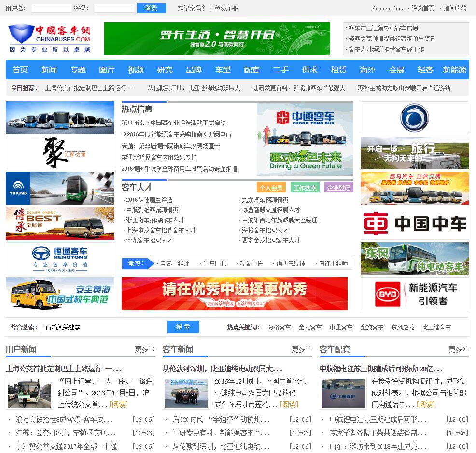Open the 海外 nav item
The width and height of the screenshot is (476, 453).
pyautogui.click(x=368, y=70)
